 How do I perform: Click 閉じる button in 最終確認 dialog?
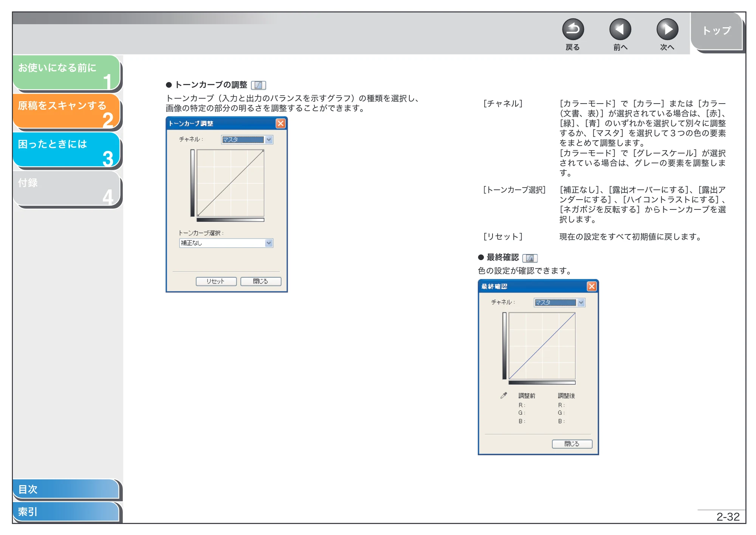pyautogui.click(x=572, y=444)
